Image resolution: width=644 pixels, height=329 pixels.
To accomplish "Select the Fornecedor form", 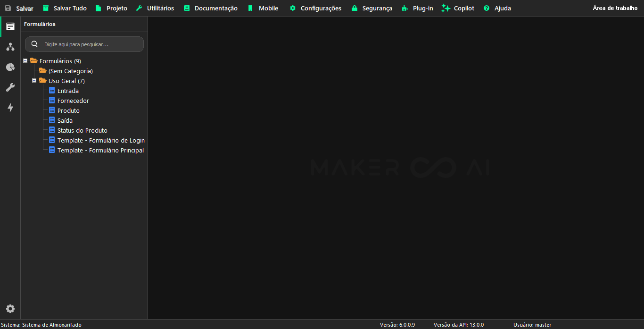I will (73, 101).
